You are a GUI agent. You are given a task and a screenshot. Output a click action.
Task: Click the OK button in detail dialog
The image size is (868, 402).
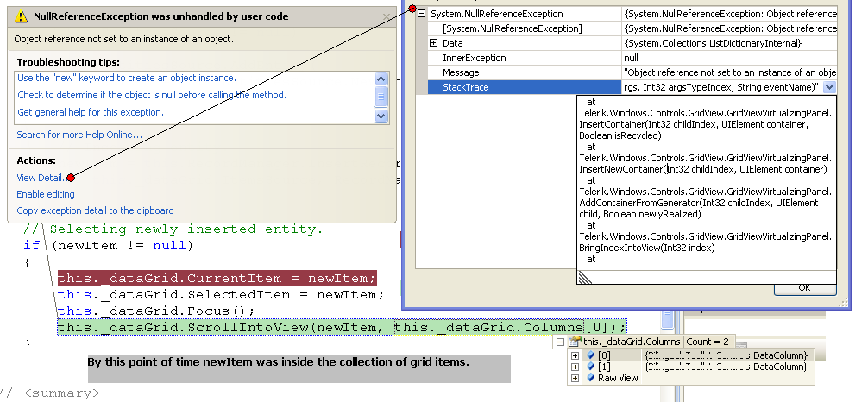(x=804, y=288)
